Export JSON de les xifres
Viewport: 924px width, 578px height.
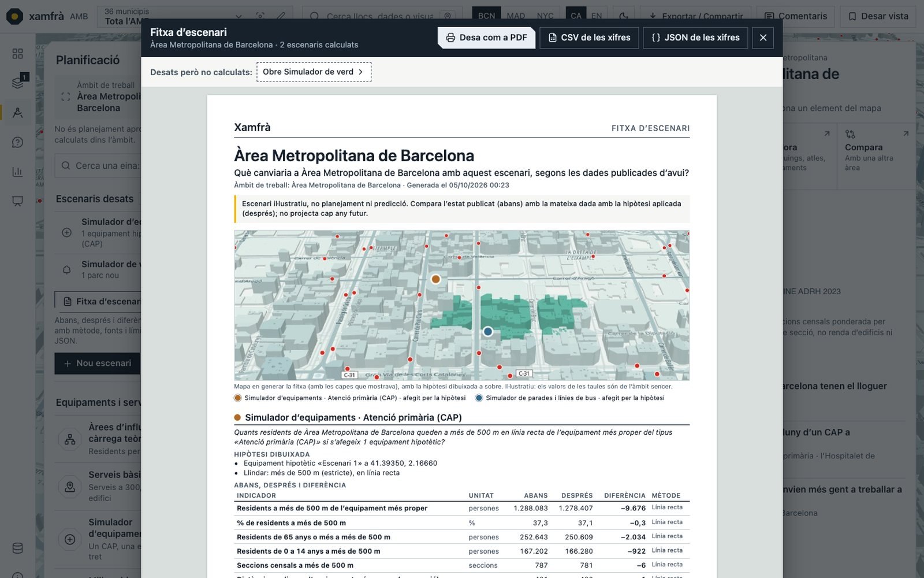[695, 38]
